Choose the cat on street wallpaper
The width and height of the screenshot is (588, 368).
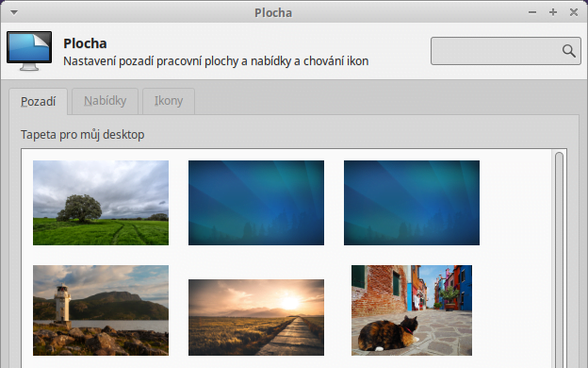coord(412,310)
